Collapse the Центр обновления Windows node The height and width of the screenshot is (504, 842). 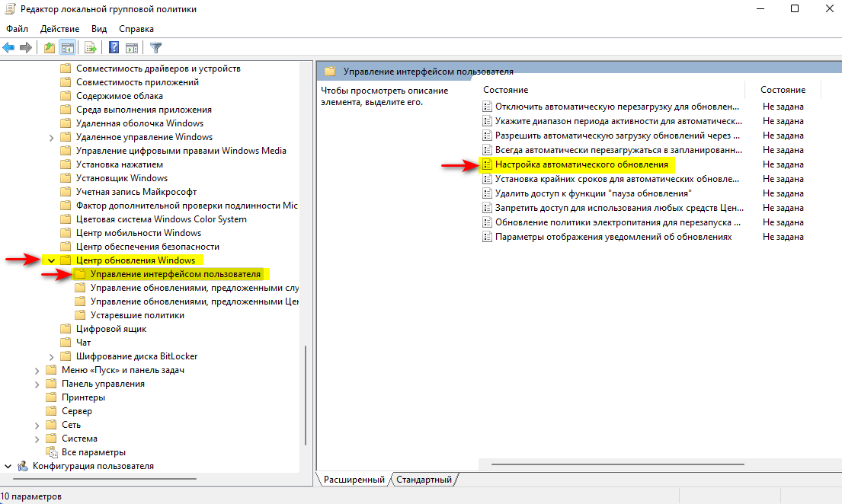pyautogui.click(x=52, y=260)
